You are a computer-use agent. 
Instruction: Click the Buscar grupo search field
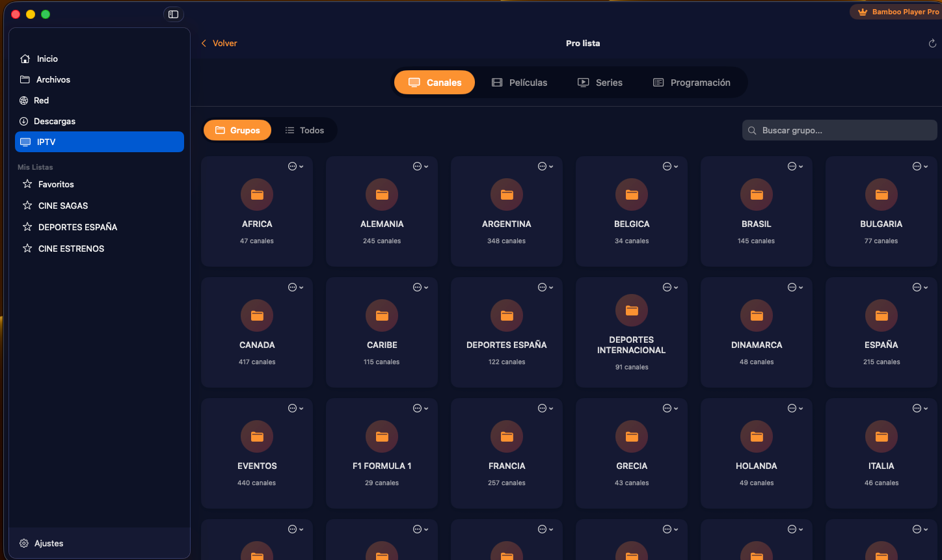pos(839,130)
